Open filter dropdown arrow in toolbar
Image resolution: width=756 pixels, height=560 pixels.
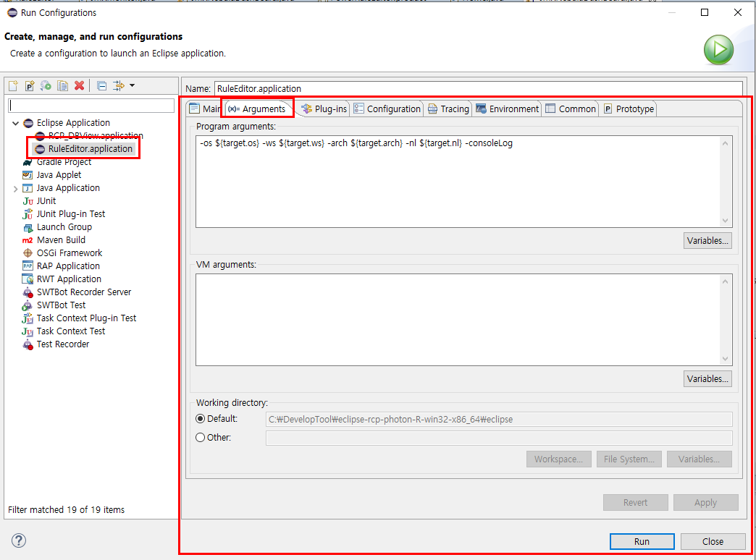point(132,86)
